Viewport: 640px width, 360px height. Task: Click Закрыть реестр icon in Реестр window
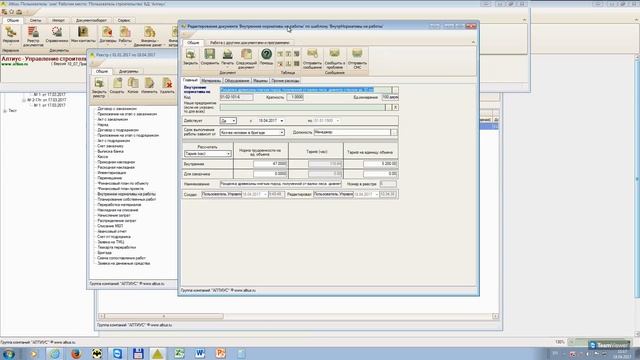tap(99, 87)
